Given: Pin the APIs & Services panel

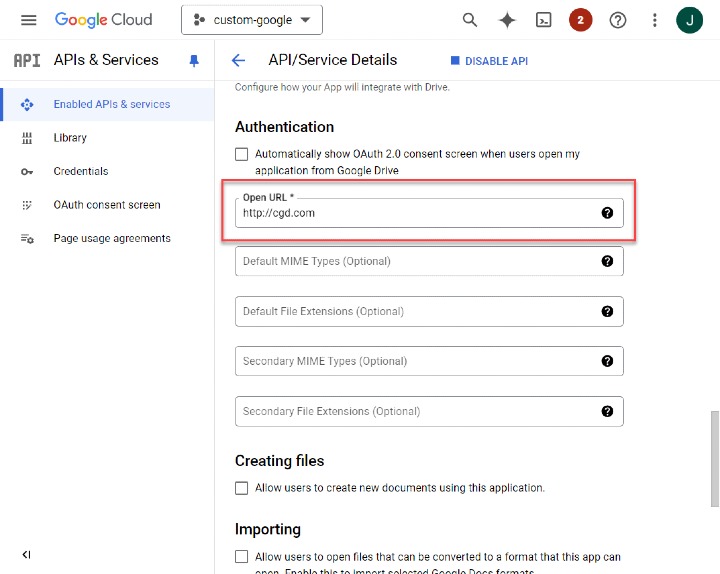Looking at the screenshot, I should pyautogui.click(x=194, y=61).
